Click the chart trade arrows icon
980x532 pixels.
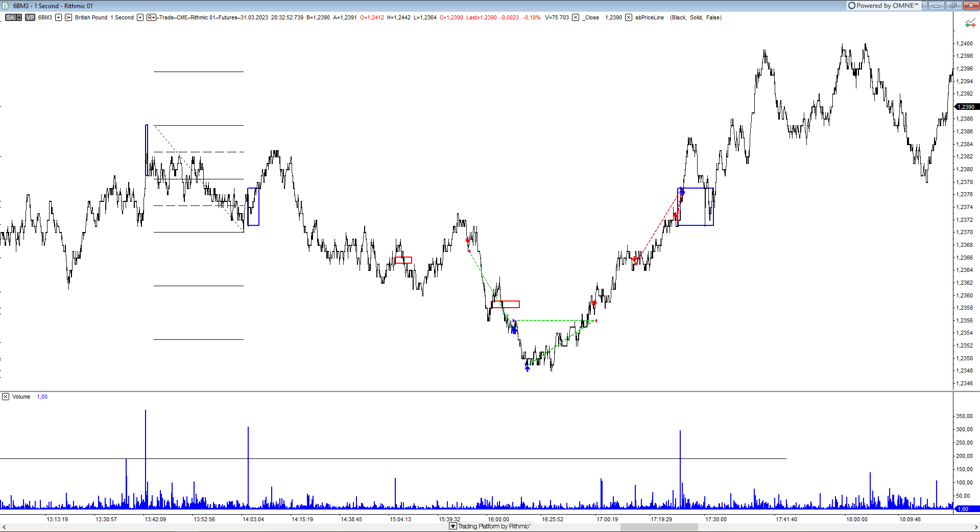click(970, 24)
